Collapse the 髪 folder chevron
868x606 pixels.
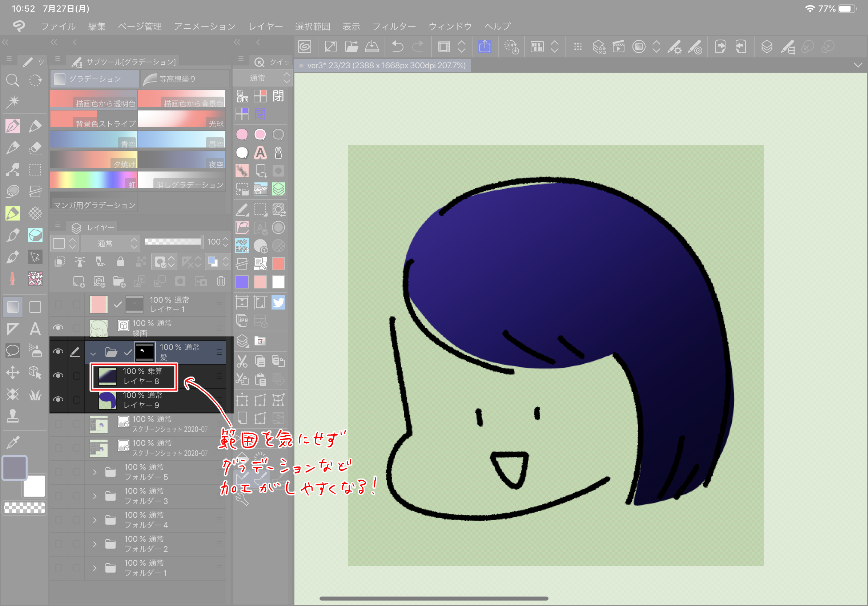click(93, 353)
